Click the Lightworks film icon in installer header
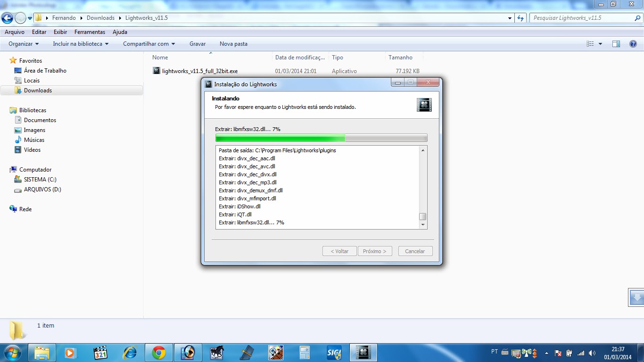644x362 pixels. 424,105
